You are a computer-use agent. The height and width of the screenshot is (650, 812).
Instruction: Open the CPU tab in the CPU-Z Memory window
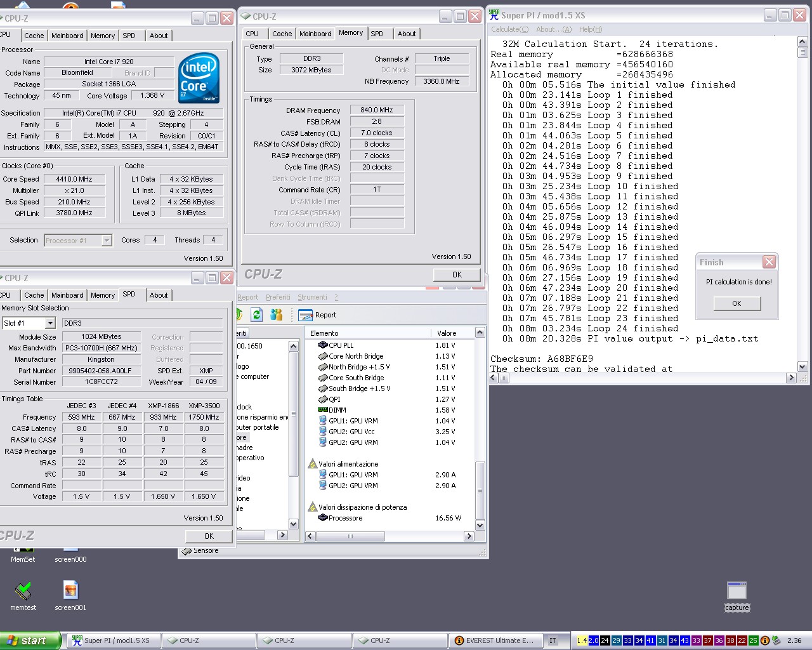252,34
